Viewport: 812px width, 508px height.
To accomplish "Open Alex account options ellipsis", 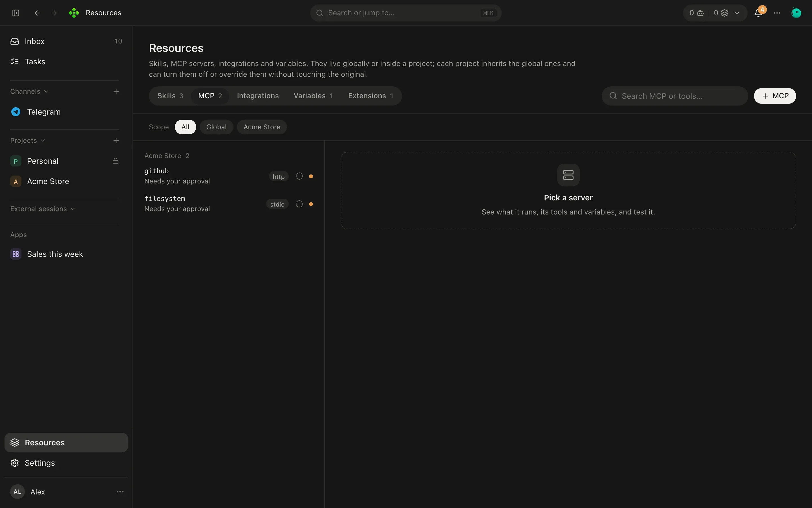I will point(120,492).
